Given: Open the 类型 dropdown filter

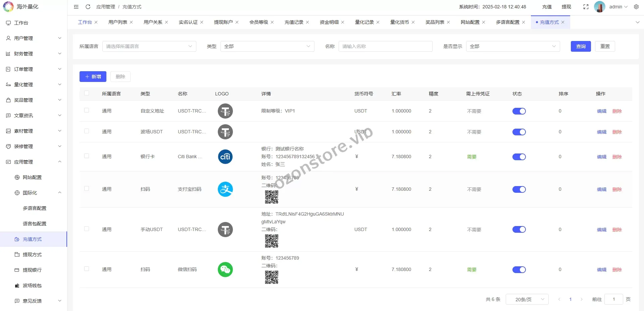Looking at the screenshot, I should 267,46.
